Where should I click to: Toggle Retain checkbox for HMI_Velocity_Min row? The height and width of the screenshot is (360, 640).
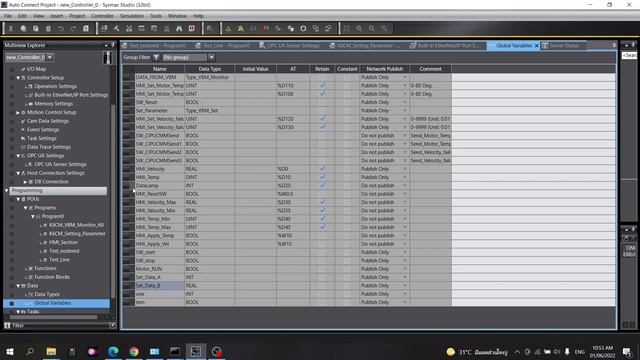[x=322, y=210]
